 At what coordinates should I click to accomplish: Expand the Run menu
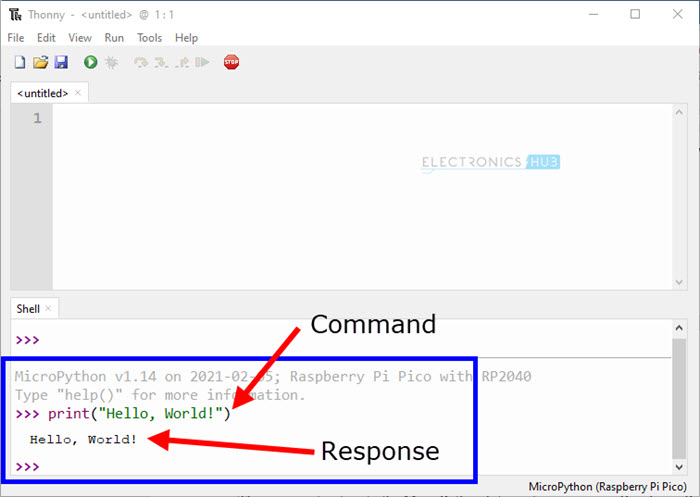click(x=114, y=38)
